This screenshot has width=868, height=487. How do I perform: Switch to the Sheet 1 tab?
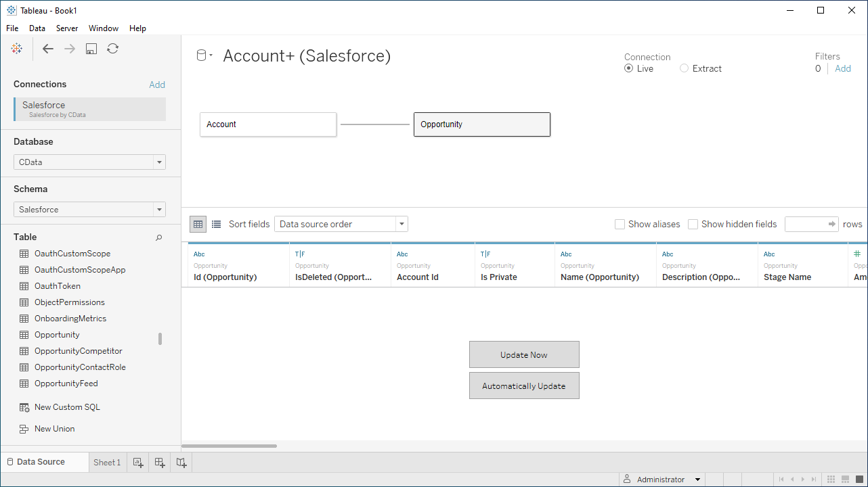pos(107,463)
